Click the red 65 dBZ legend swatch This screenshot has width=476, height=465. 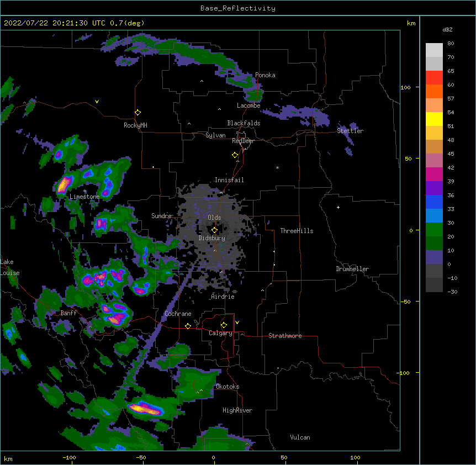pos(434,78)
